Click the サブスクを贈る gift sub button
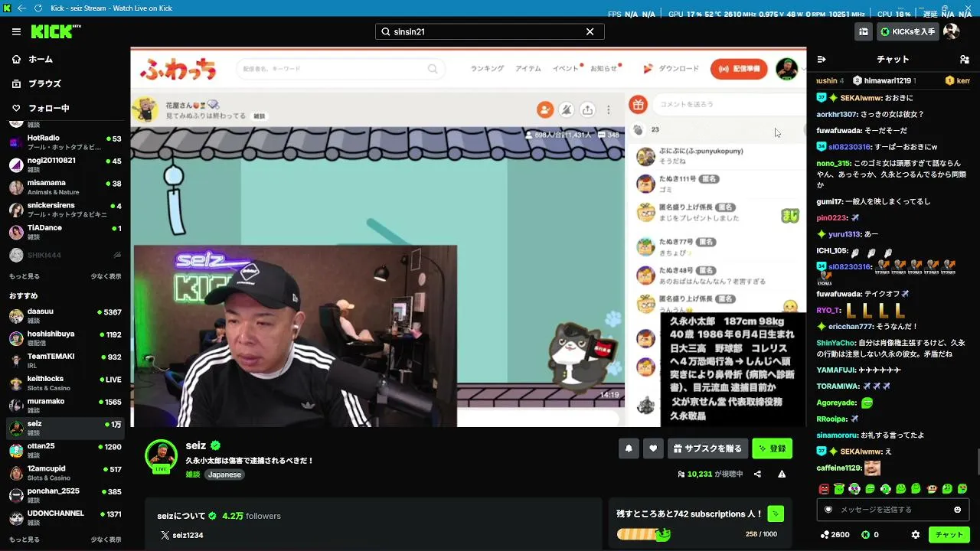 tap(708, 448)
